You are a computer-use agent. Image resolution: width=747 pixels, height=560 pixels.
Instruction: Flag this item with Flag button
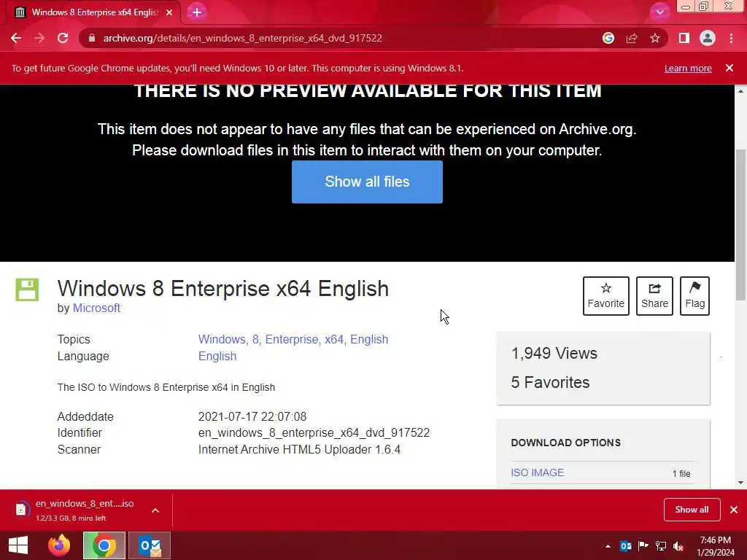tap(694, 296)
